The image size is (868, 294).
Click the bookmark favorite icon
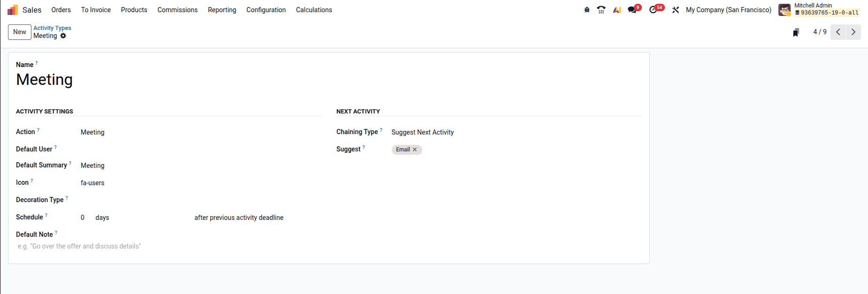pyautogui.click(x=795, y=32)
